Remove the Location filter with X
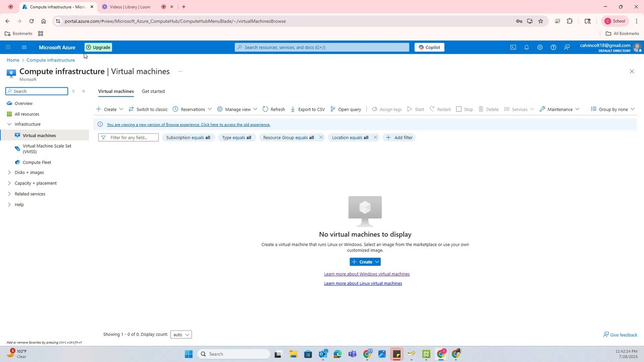 pos(375,137)
